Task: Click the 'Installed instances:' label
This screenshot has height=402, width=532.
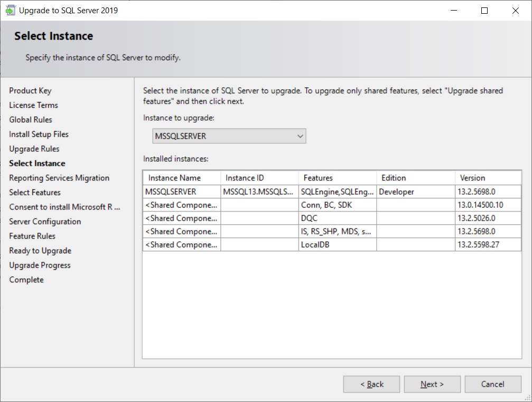Action: (176, 159)
